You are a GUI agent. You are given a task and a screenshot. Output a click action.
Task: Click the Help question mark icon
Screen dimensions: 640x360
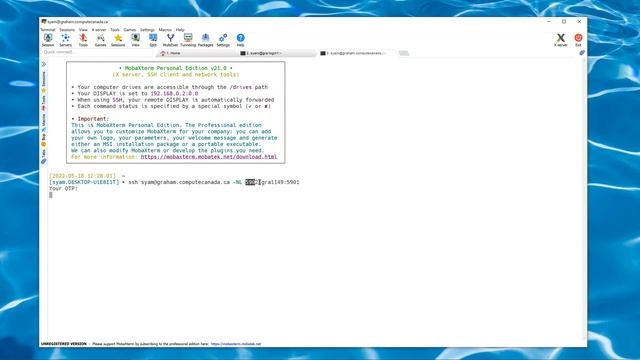tap(240, 40)
